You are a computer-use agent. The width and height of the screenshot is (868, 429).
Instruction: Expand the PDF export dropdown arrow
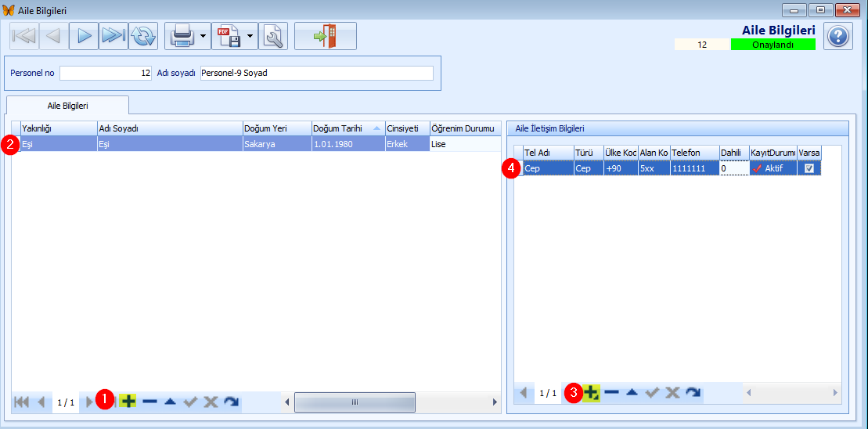pyautogui.click(x=250, y=36)
